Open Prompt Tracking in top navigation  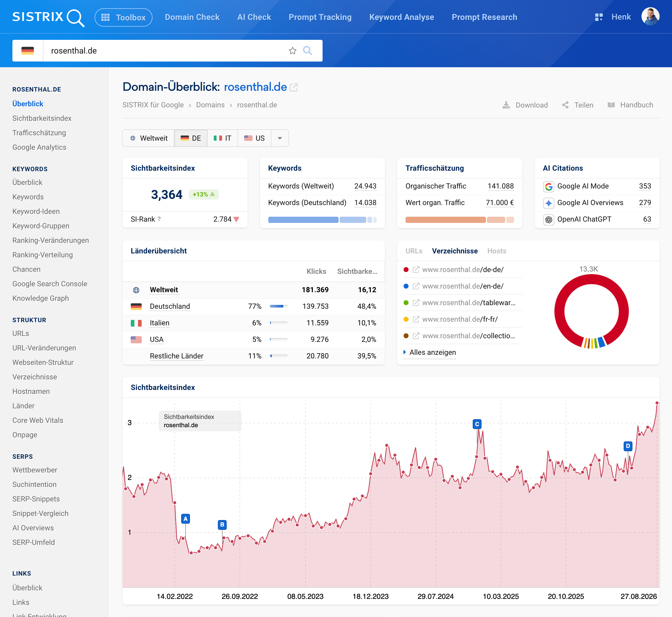[x=320, y=17]
